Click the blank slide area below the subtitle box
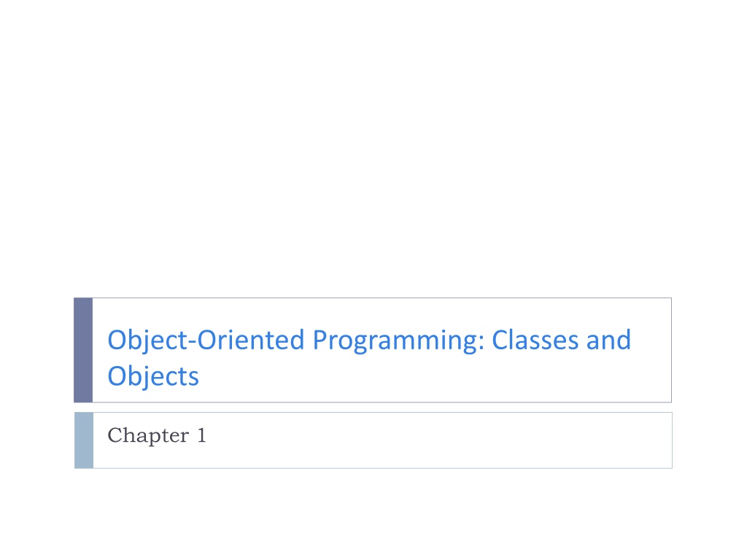747x560 pixels. click(373, 514)
